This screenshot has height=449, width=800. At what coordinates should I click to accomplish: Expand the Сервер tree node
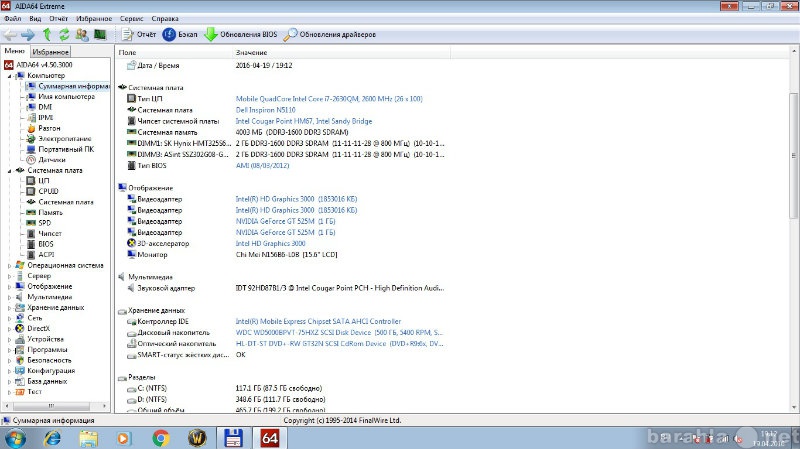(x=9, y=276)
